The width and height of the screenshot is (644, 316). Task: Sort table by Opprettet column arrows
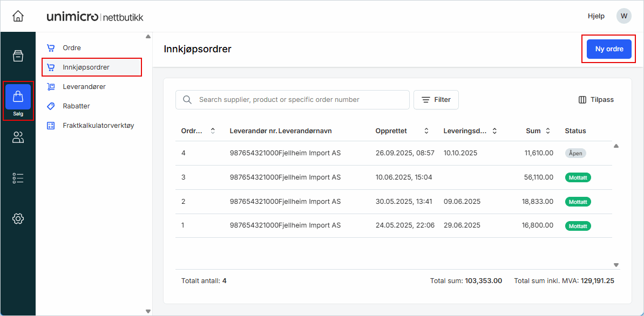(426, 131)
